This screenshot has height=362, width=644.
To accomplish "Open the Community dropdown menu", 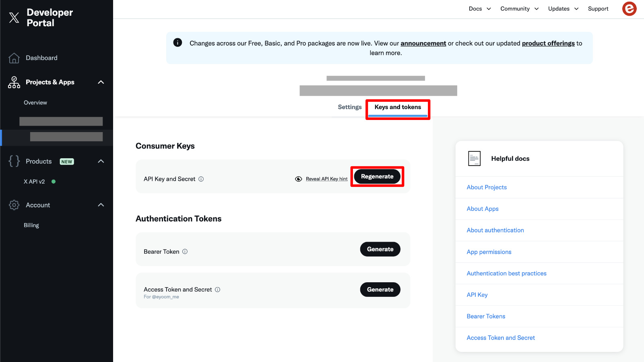I will (x=520, y=8).
